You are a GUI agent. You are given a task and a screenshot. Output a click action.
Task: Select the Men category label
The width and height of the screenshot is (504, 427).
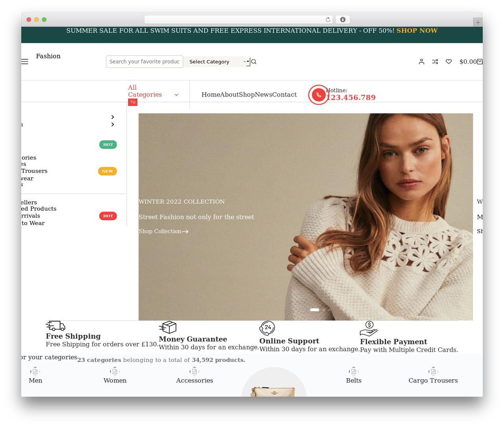(35, 381)
